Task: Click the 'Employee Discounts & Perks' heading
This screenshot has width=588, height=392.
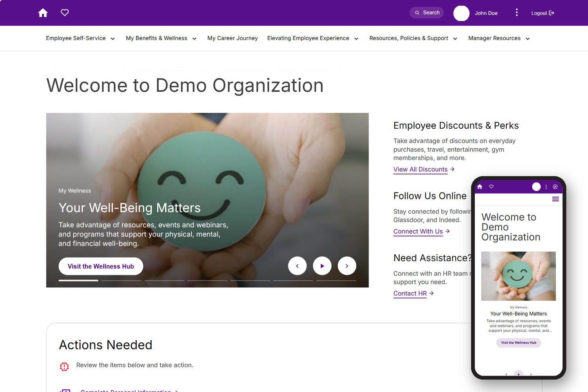Action: 456,125
